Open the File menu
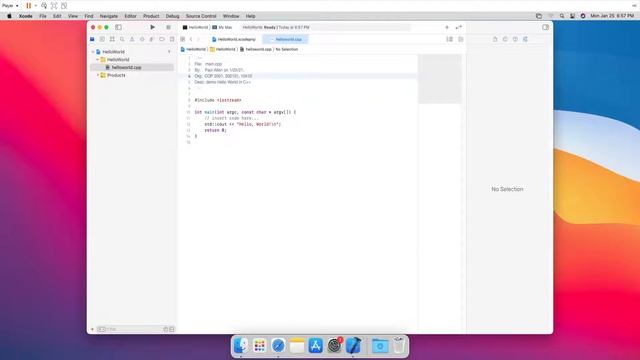The height and width of the screenshot is (360, 640). (43, 16)
